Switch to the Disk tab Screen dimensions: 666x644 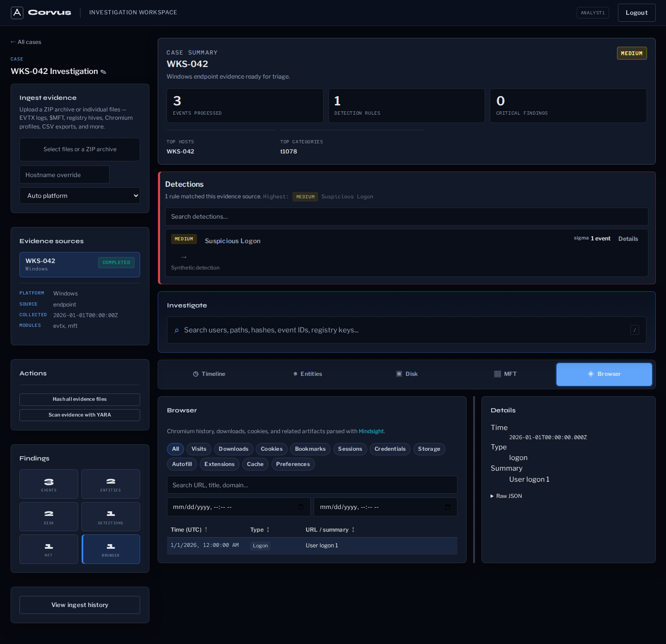tap(407, 374)
